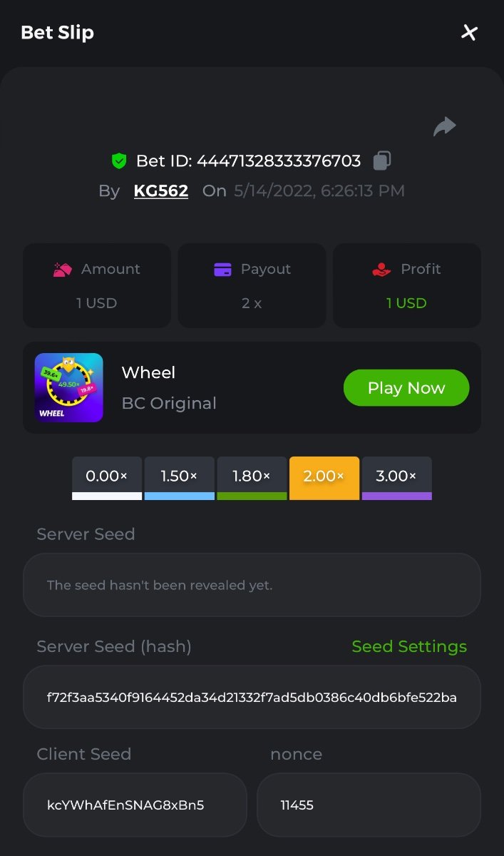Select the 0.00× white multiplier swatch

pos(107,477)
